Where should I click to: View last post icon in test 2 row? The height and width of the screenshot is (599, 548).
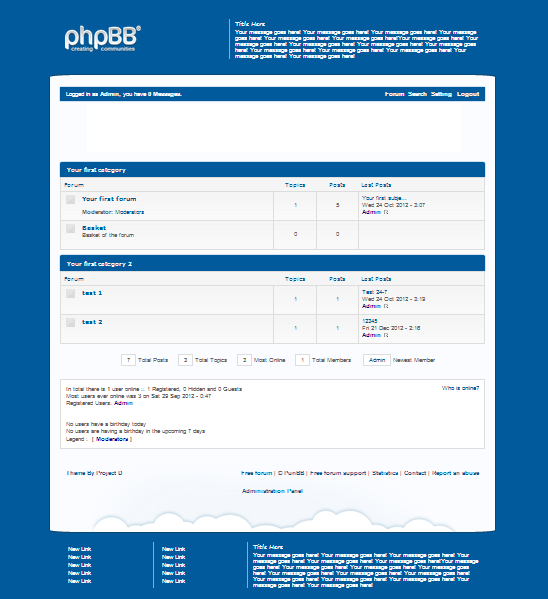click(386, 335)
